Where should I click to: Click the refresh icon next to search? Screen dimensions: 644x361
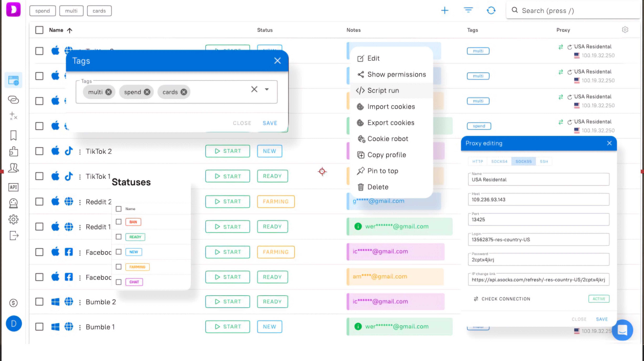coord(491,11)
